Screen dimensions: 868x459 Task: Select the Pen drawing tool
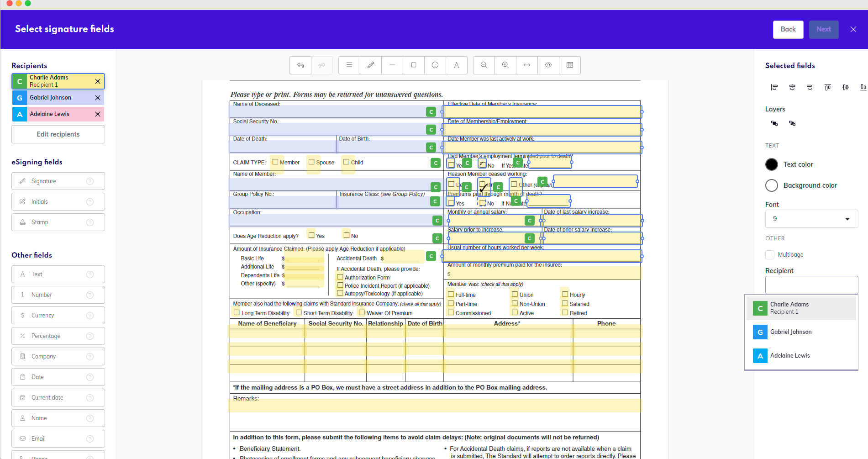tap(370, 65)
